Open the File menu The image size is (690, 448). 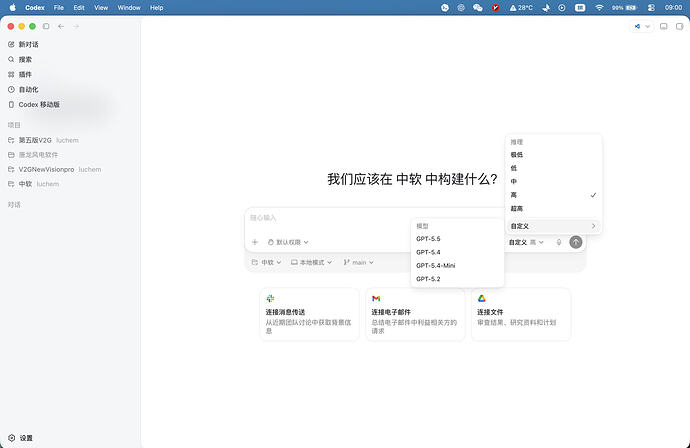coord(59,7)
